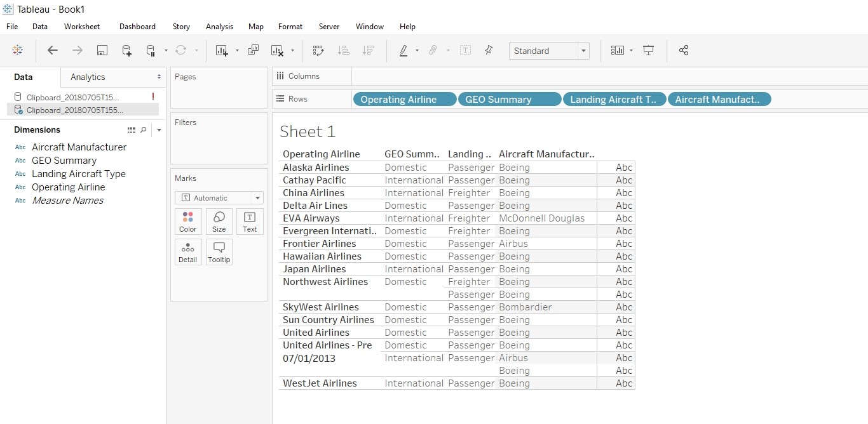
Task: Click the Share workbook icon
Action: 683,51
